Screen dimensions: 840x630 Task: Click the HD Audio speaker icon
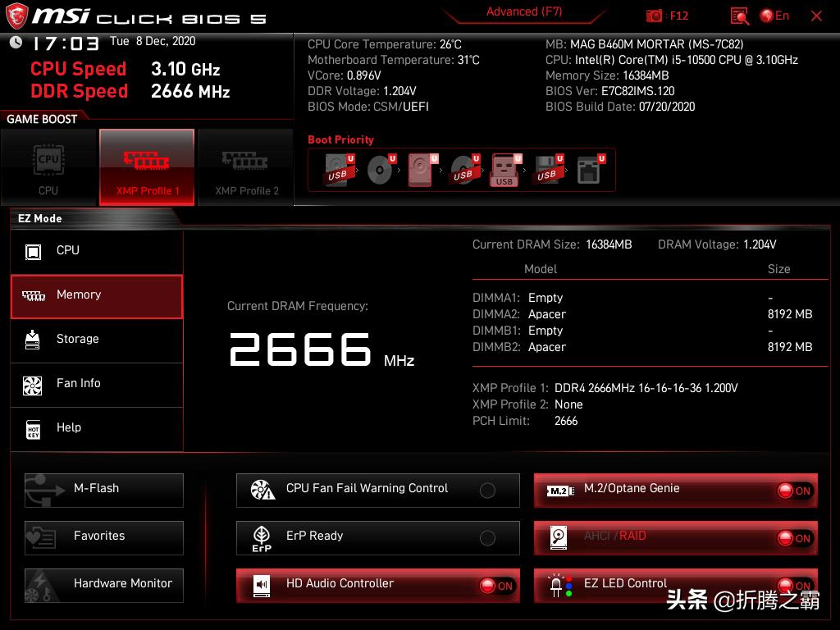pyautogui.click(x=262, y=586)
